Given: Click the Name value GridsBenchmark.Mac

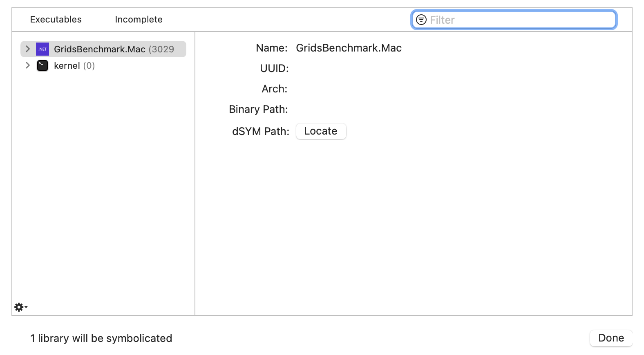Looking at the screenshot, I should pyautogui.click(x=349, y=48).
